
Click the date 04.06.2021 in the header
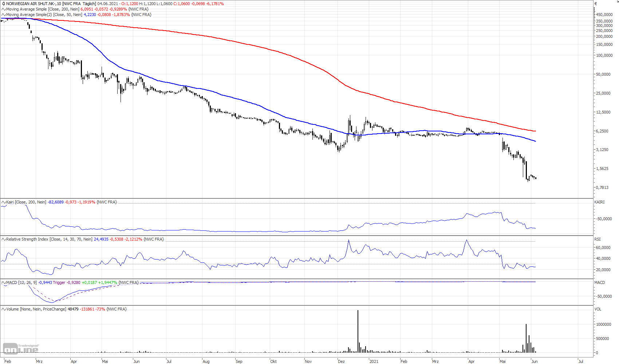click(108, 4)
